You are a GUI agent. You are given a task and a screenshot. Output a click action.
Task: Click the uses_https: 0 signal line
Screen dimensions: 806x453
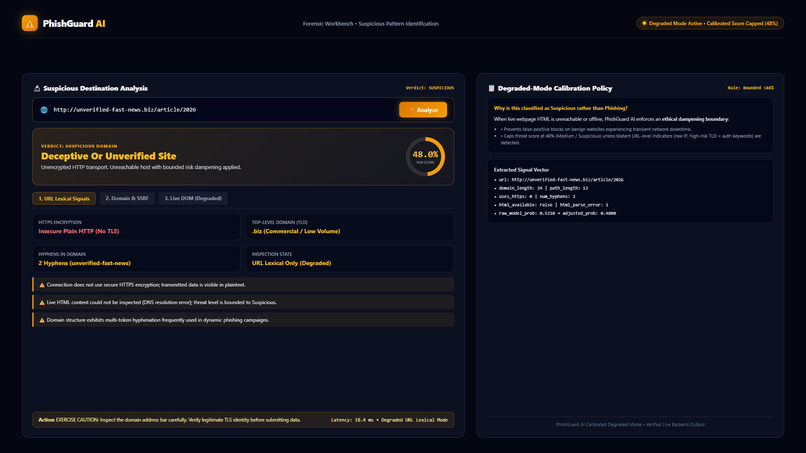pos(537,196)
